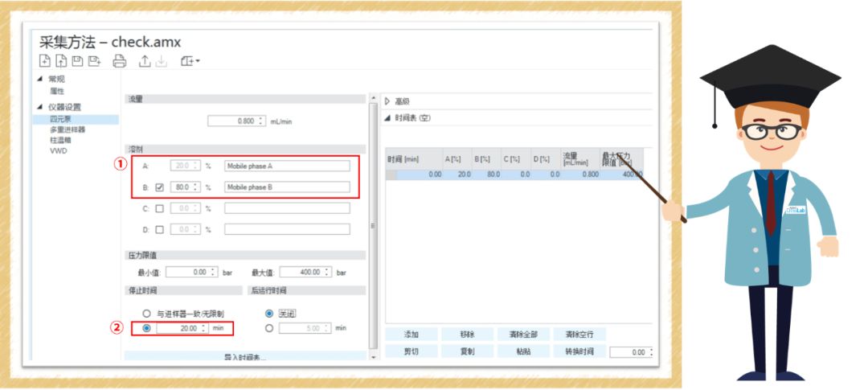The width and height of the screenshot is (868, 390).
Task: Select 属性 in the tree
Action: pos(57,91)
